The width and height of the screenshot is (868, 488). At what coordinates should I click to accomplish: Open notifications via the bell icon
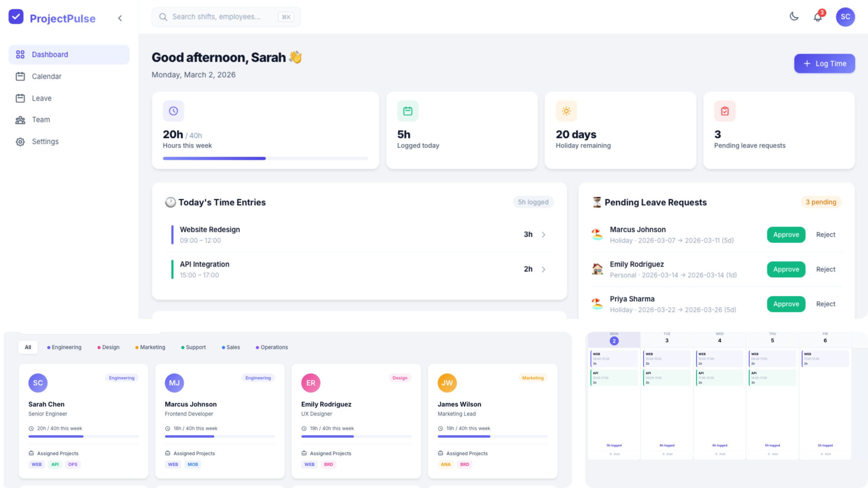(x=818, y=17)
